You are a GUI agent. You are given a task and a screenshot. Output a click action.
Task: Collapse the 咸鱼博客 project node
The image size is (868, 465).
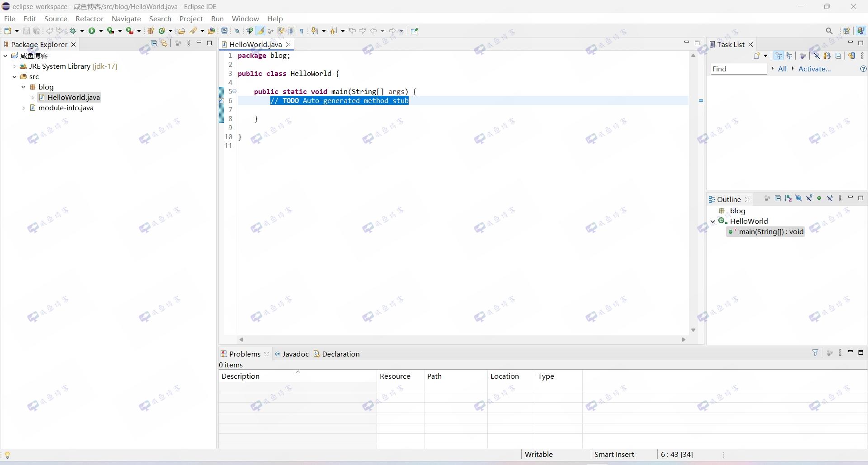[5, 56]
